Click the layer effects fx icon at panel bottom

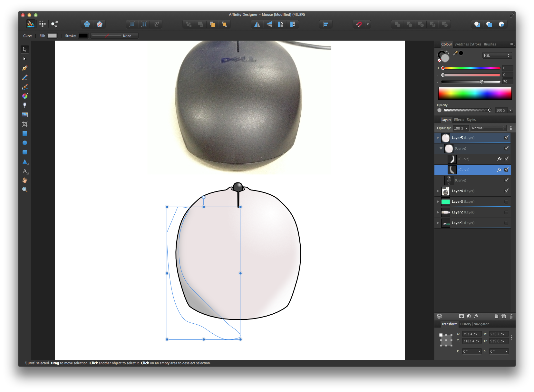pos(476,316)
